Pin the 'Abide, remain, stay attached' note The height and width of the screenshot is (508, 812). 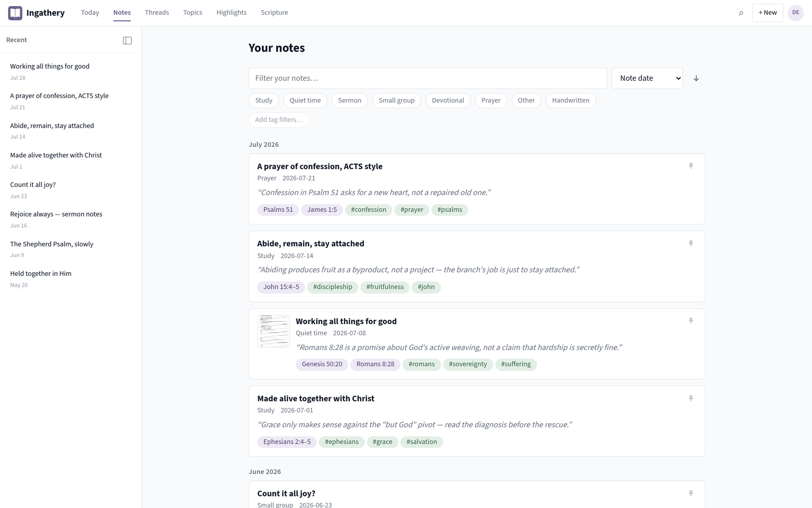click(691, 244)
